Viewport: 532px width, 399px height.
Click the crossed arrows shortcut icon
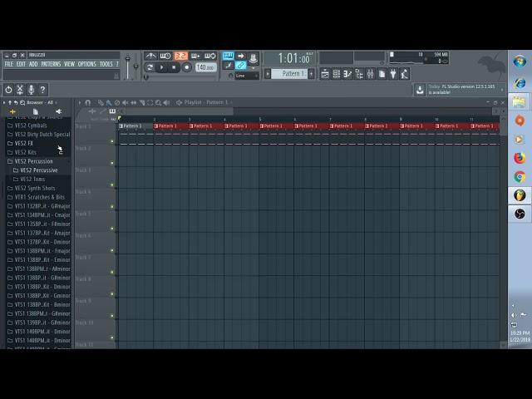(x=20, y=90)
